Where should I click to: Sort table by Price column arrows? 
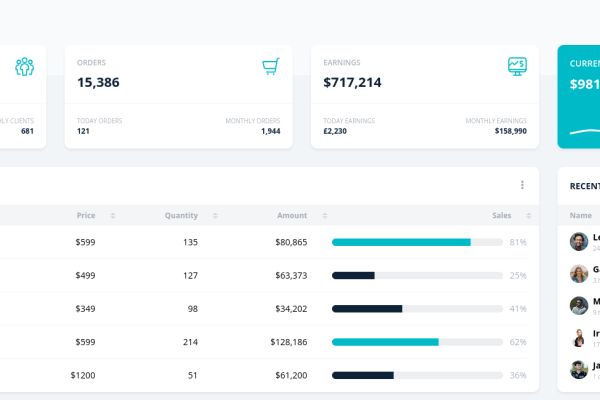tap(113, 216)
